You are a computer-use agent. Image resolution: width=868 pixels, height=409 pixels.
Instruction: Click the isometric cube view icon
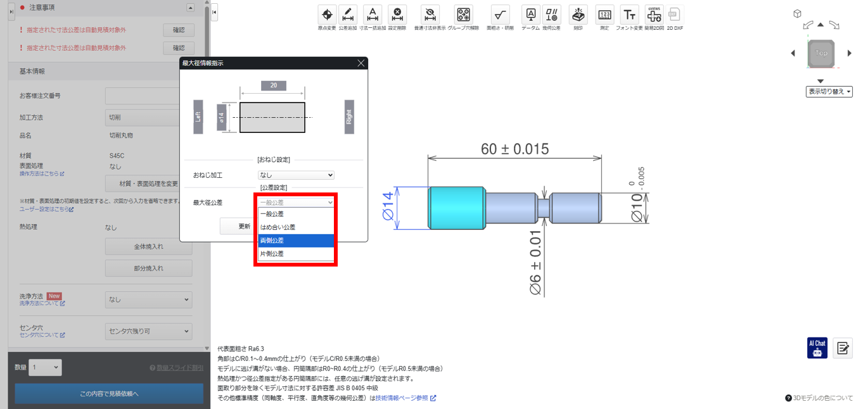pyautogui.click(x=798, y=14)
